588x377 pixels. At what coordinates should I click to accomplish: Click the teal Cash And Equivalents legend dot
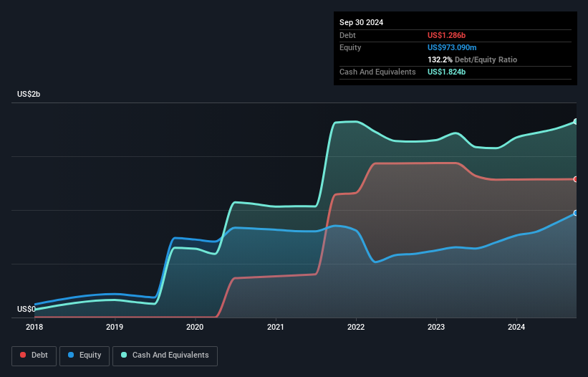click(x=124, y=355)
